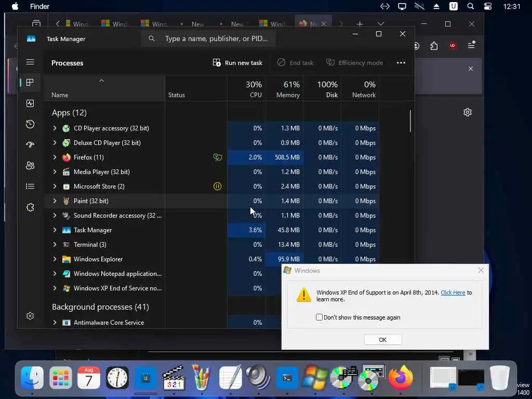This screenshot has width=532, height=399.
Task: Open extensions puzzle icon in Firefox window
Action: [434, 46]
